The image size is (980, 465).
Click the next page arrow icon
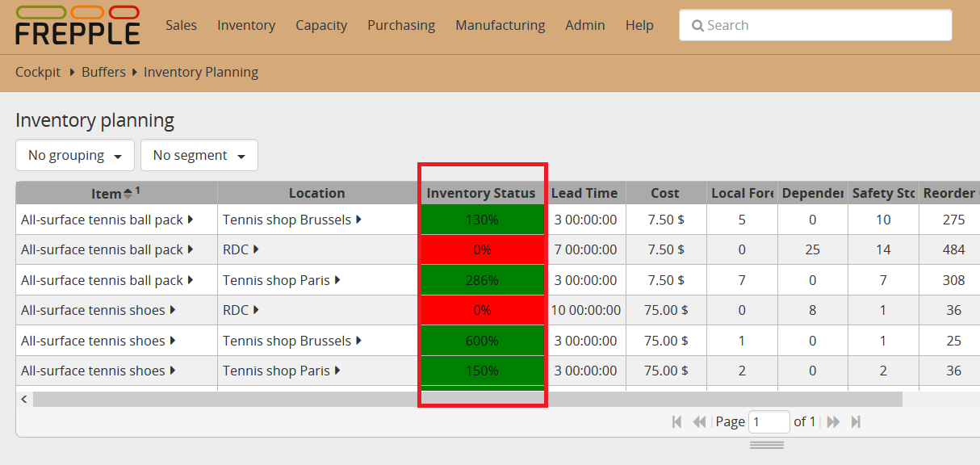pos(832,421)
